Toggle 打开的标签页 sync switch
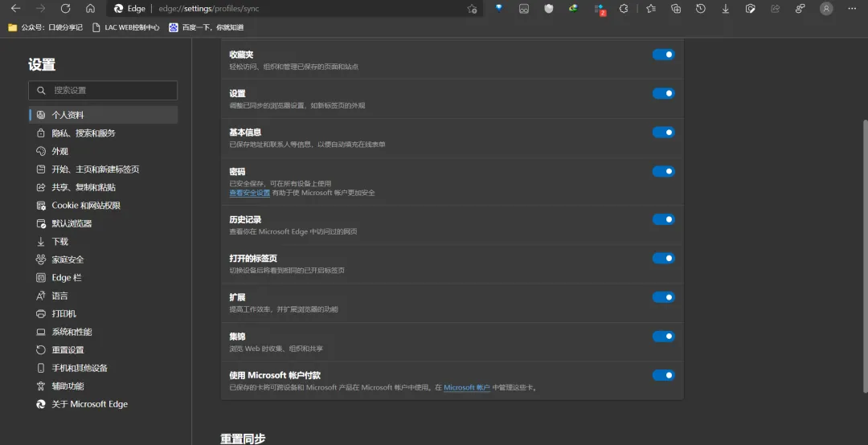The image size is (868, 445). pyautogui.click(x=663, y=259)
